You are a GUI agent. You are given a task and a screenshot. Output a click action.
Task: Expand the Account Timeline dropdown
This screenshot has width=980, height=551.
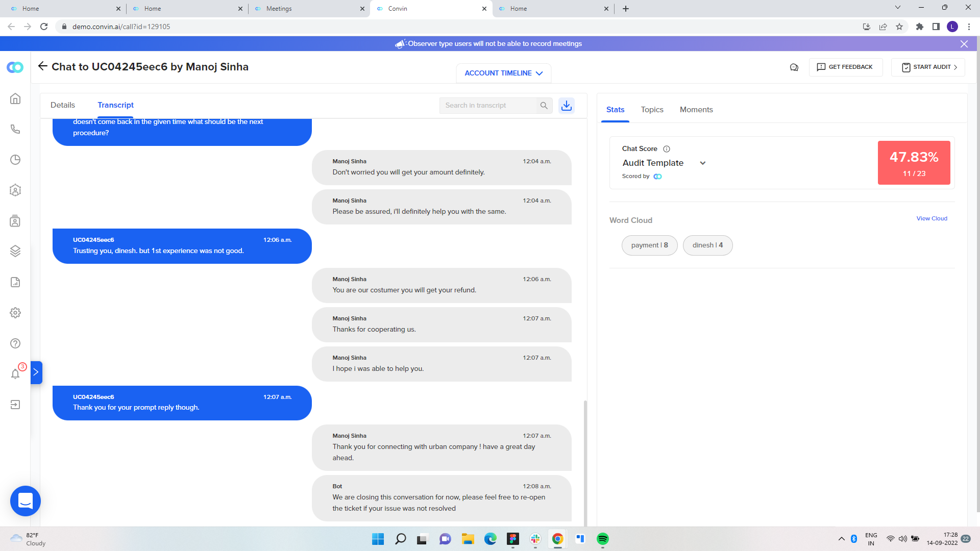[503, 73]
